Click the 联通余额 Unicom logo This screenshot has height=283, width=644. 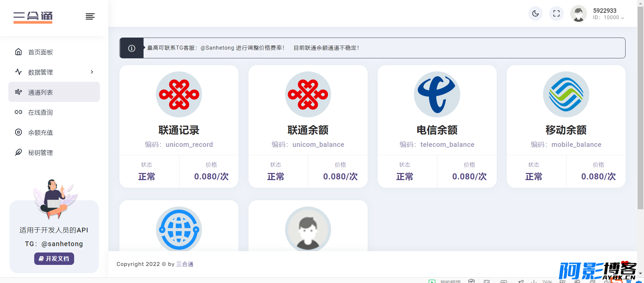(308, 95)
